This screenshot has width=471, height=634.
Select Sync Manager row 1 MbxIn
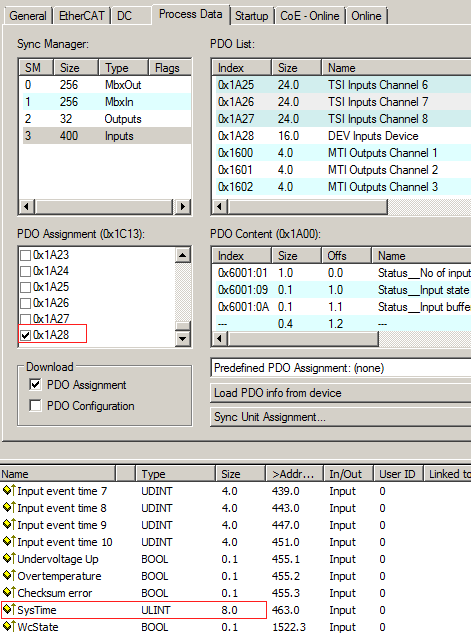[105, 102]
